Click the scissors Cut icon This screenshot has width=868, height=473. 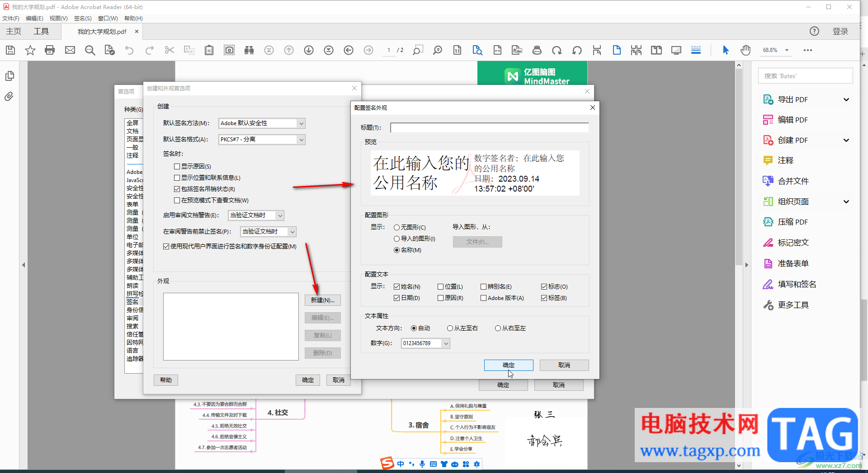point(170,50)
